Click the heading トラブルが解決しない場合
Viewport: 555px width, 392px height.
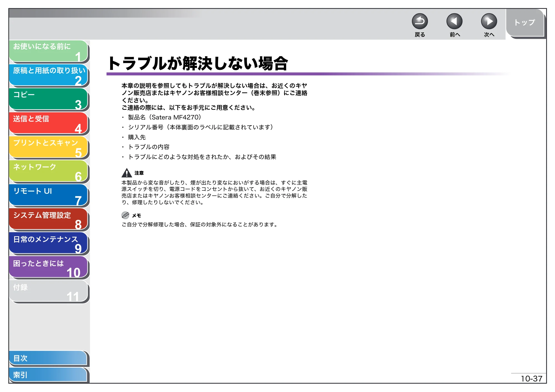198,63
